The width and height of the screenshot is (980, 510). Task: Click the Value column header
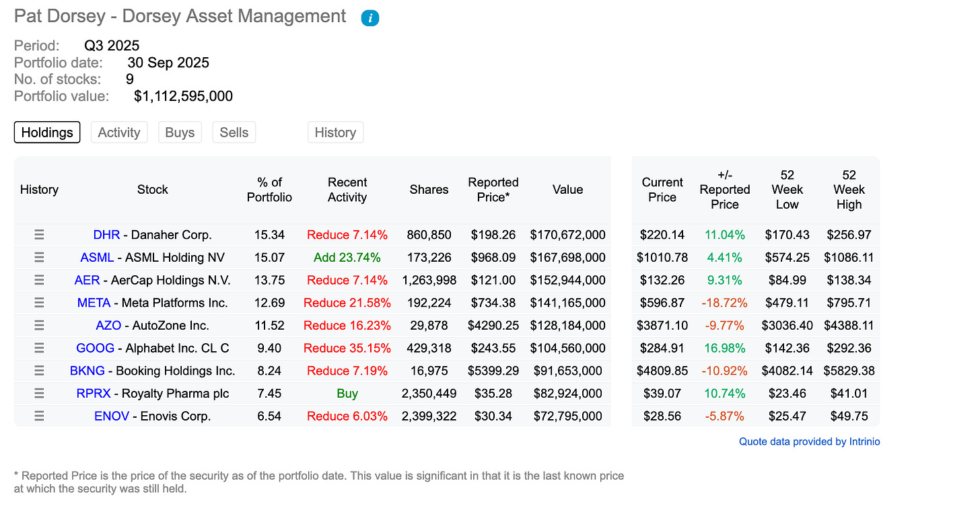pos(567,190)
